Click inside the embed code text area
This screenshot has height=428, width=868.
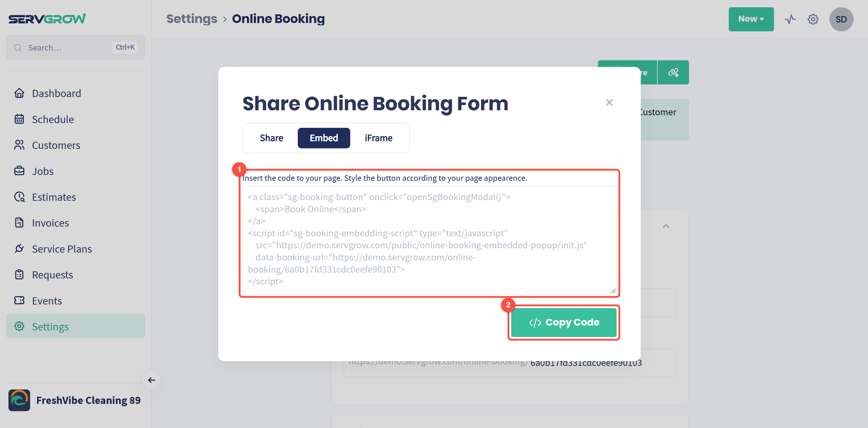pos(429,240)
